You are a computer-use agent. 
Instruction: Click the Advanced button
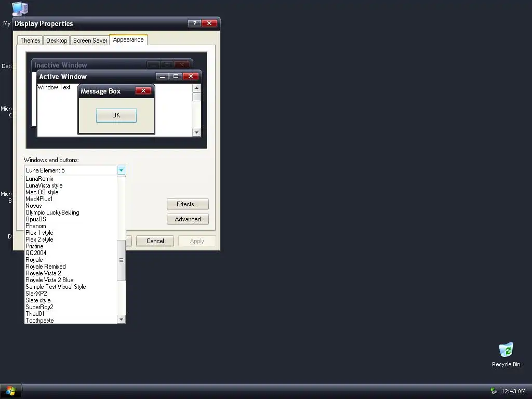[188, 219]
